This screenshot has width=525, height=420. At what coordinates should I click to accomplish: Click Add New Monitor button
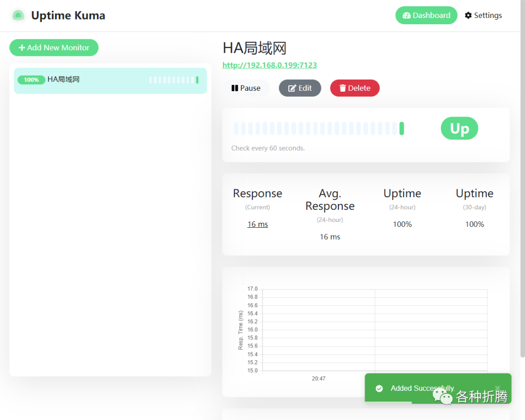click(x=54, y=48)
